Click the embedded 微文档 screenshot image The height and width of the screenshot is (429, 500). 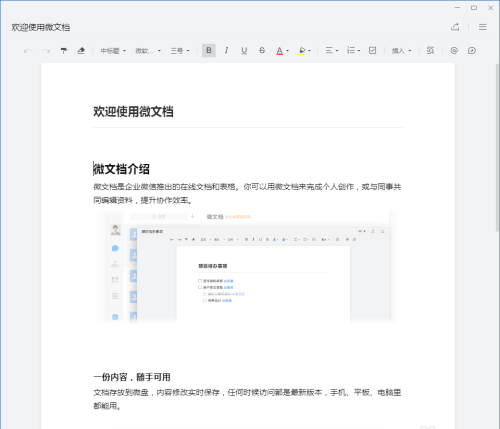pos(248,266)
